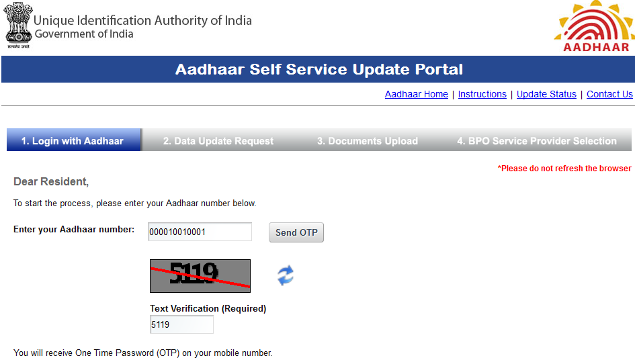Click the Text Verification input field
635x364 pixels.
pyautogui.click(x=181, y=324)
